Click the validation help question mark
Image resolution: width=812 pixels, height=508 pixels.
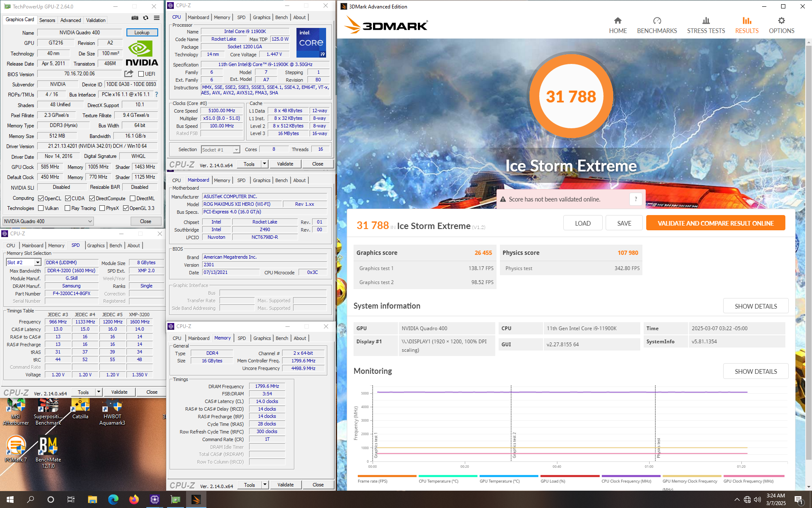point(636,199)
